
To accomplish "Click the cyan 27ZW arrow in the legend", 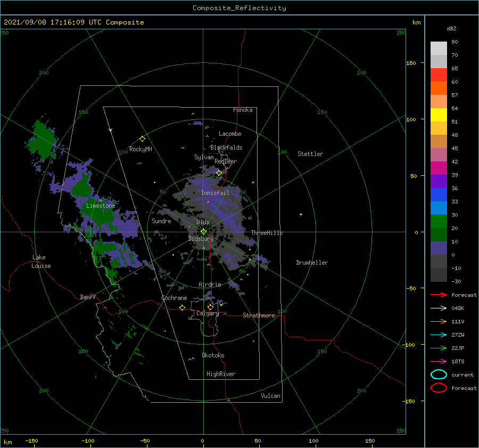I will coord(439,335).
